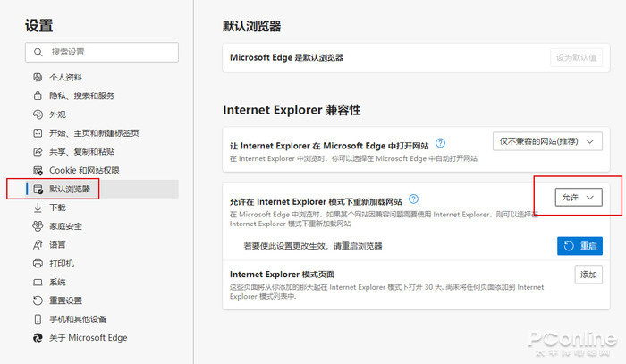Open 关于 Microsoft Edge page
Viewport: 626px width, 364px height.
tap(89, 338)
